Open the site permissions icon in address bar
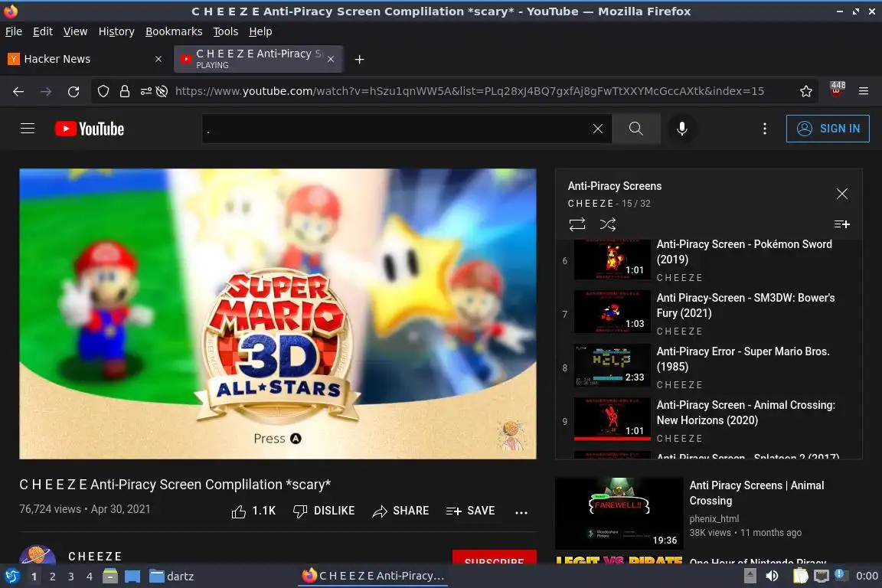The image size is (882, 588). pyautogui.click(x=145, y=91)
